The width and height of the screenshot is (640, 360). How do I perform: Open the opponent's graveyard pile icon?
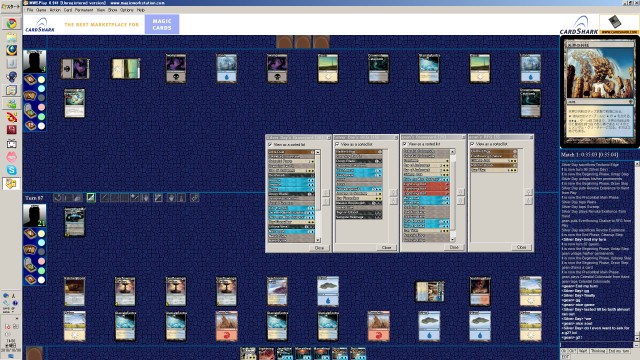tap(30, 111)
